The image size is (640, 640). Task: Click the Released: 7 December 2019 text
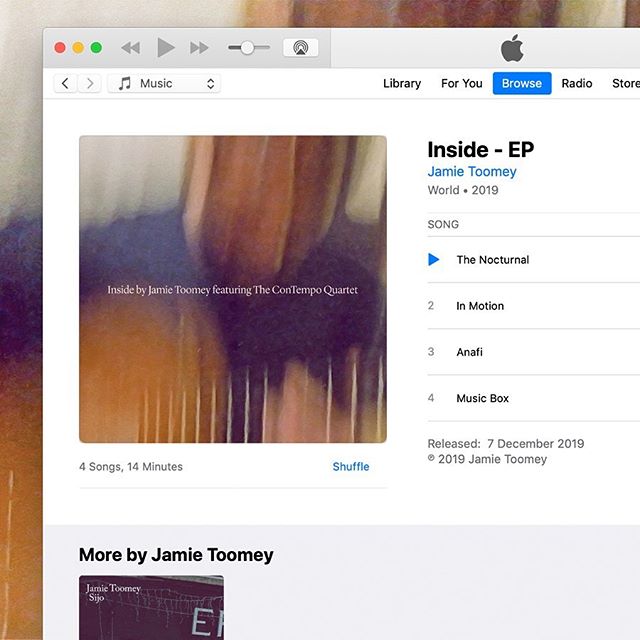[x=506, y=444]
